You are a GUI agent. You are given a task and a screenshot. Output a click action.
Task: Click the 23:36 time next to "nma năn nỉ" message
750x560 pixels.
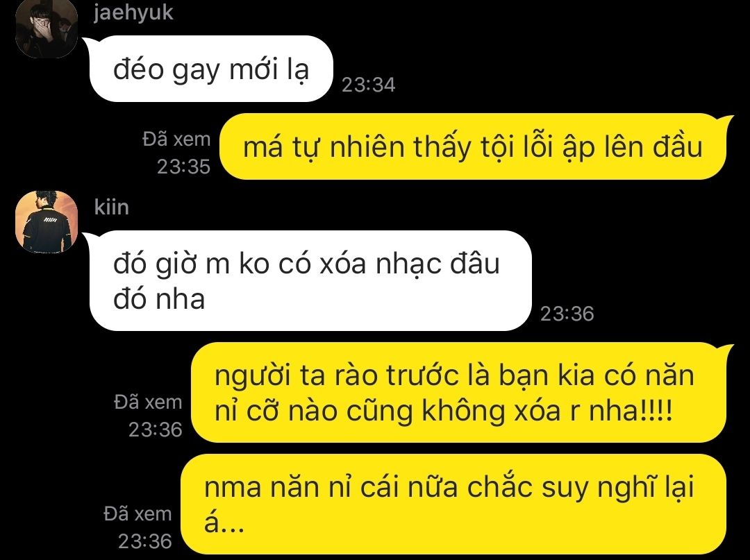click(x=145, y=541)
